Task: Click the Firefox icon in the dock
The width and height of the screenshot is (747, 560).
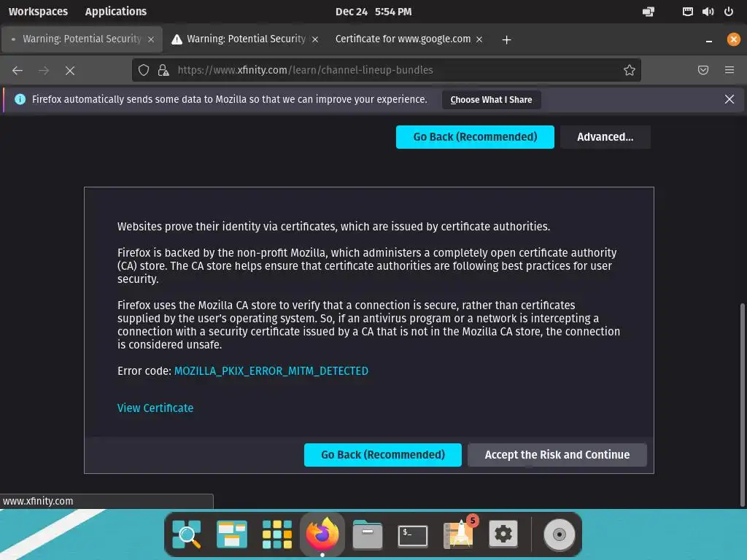Action: (322, 534)
